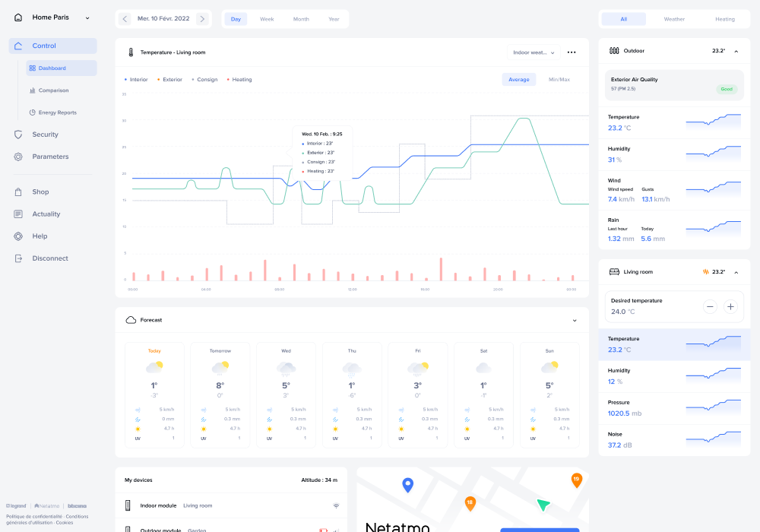
Task: Go to the next day with the right arrow
Action: 203,18
